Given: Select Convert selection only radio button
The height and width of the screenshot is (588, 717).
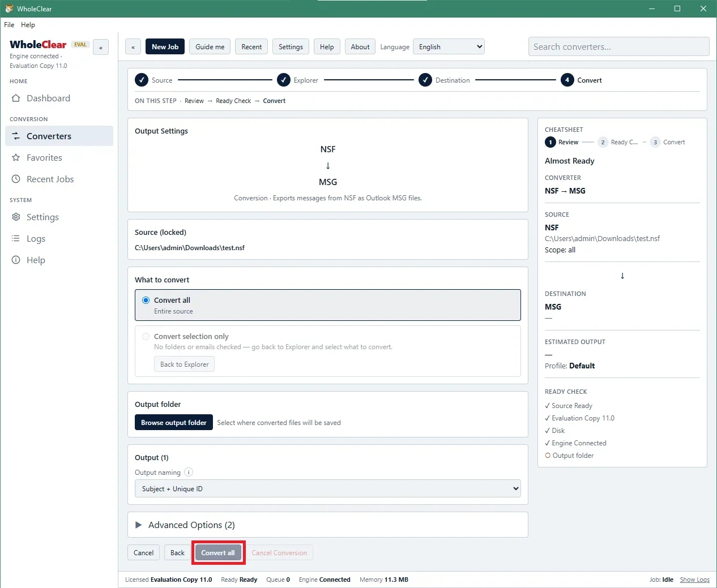Looking at the screenshot, I should tap(146, 337).
